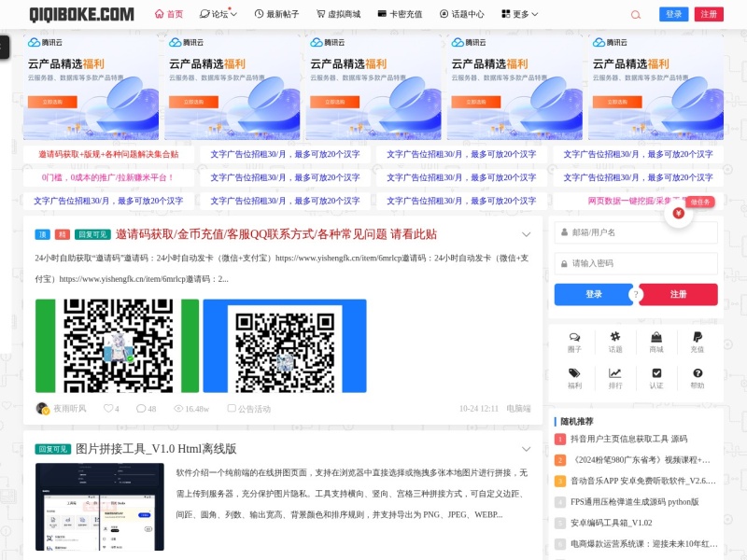Click the QIQIBOKE.COM site logo
The image size is (747, 560).
click(81, 14)
